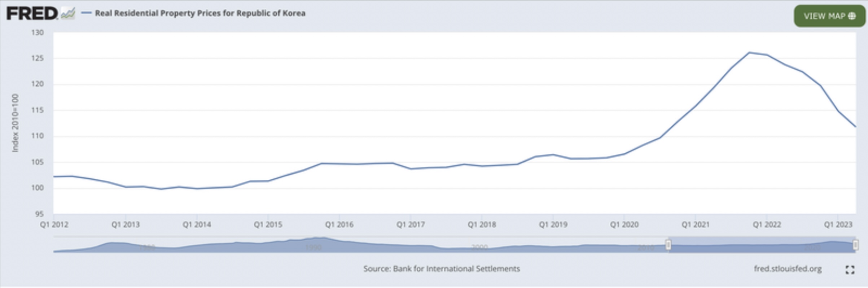Click the left handle of the range slider

(x=668, y=245)
